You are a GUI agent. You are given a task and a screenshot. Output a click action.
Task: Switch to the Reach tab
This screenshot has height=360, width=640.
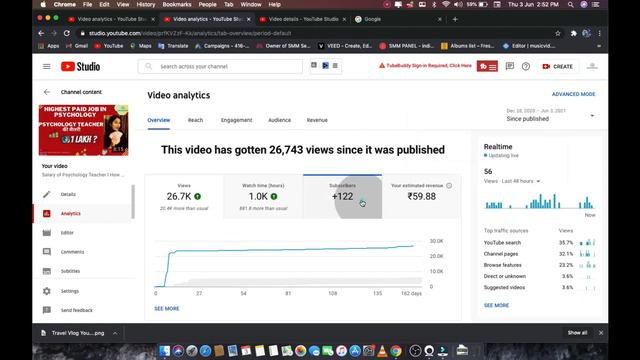195,120
